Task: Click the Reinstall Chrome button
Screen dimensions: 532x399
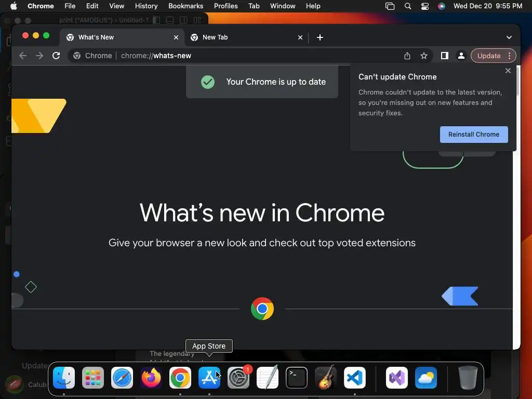Action: [x=474, y=135]
